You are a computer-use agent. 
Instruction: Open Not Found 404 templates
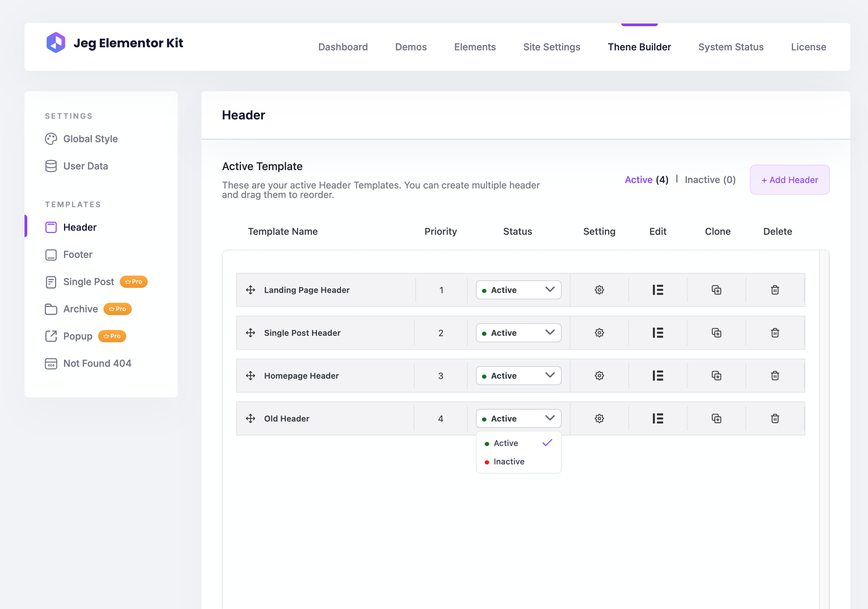(97, 363)
